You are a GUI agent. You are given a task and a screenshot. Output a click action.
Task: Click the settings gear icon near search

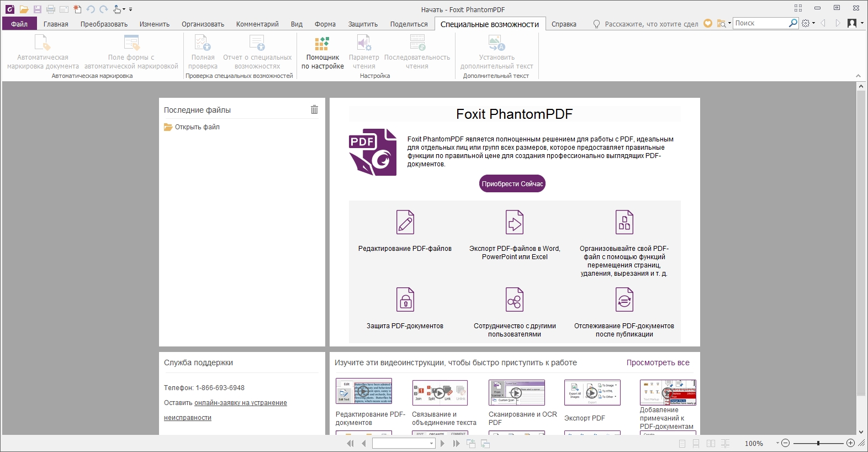[x=806, y=23]
